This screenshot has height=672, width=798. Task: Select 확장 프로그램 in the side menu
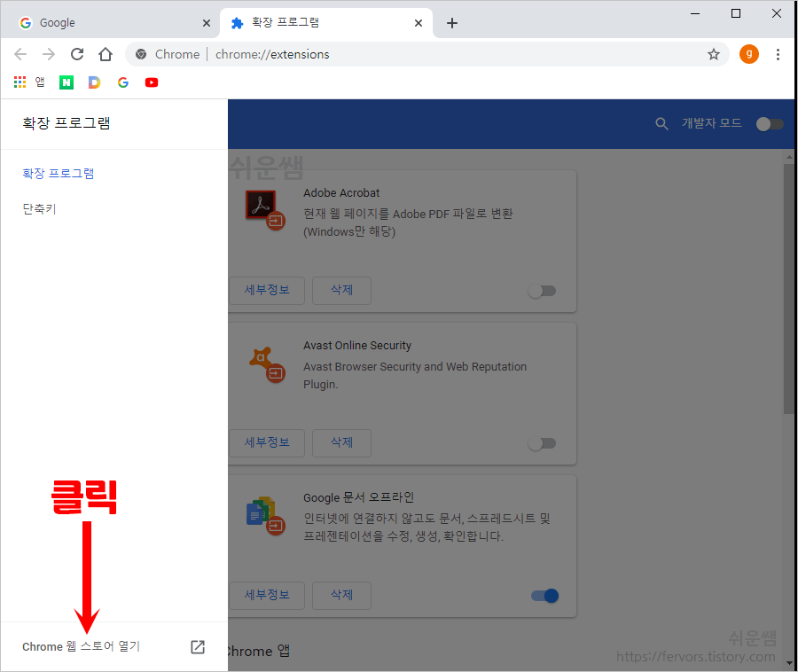(58, 174)
